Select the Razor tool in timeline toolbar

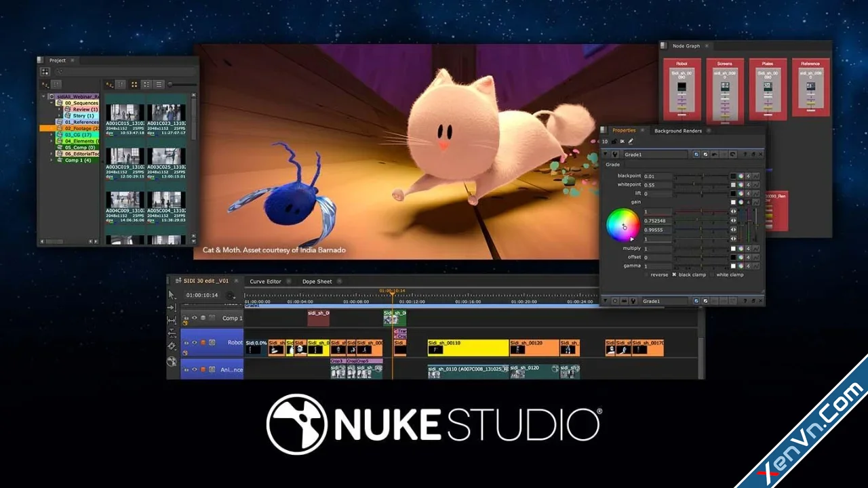click(172, 346)
